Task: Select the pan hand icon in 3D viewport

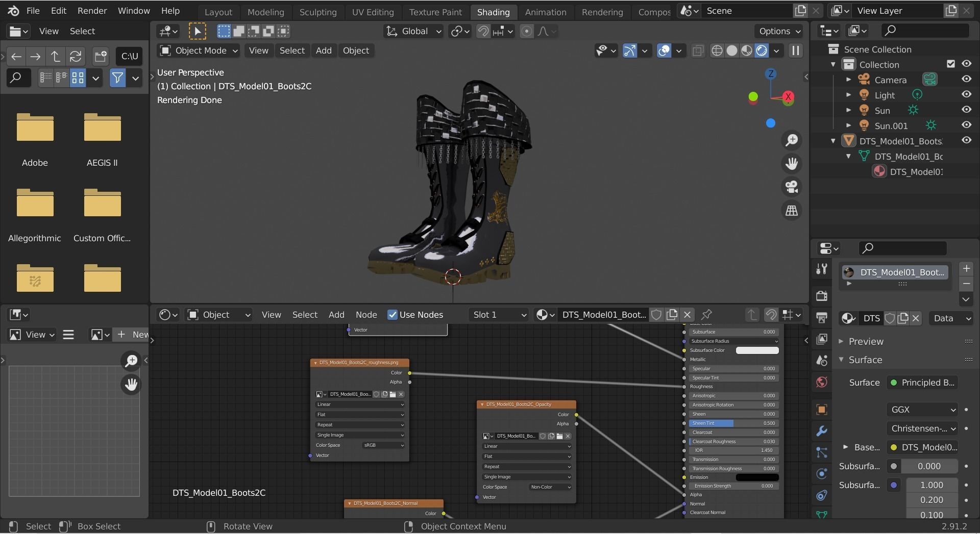Action: [792, 164]
